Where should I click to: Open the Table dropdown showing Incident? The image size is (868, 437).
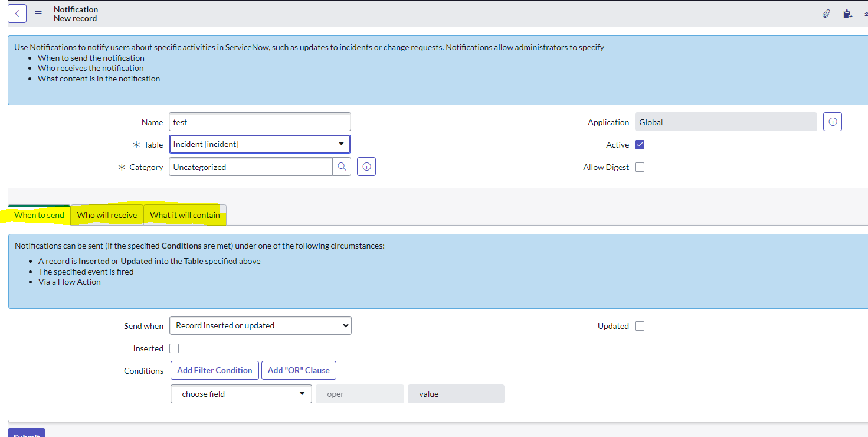point(260,144)
